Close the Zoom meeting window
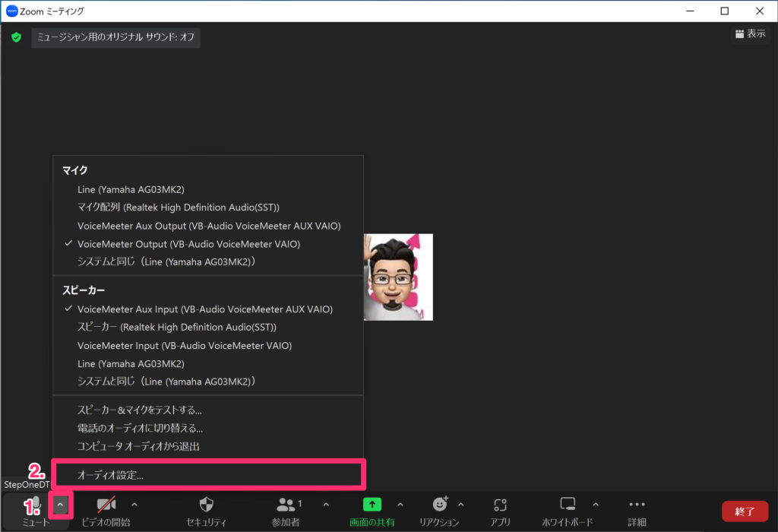The width and height of the screenshot is (778, 532). [760, 11]
